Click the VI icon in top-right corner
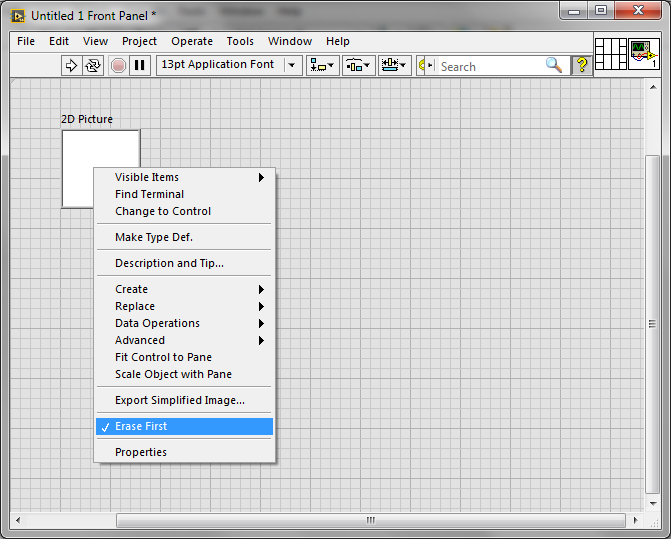Viewport: 671px width, 539px height. [644, 54]
